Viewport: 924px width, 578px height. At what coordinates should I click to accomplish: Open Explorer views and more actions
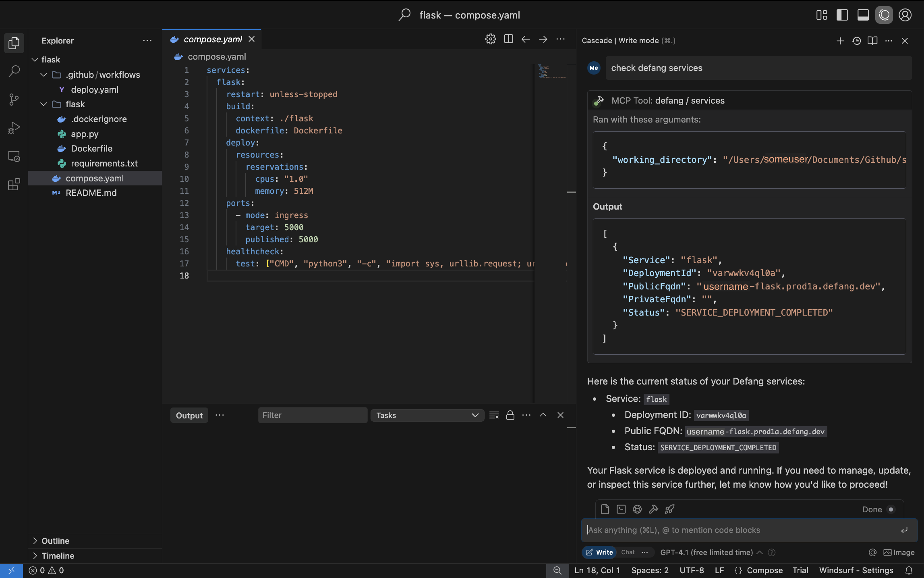(147, 41)
